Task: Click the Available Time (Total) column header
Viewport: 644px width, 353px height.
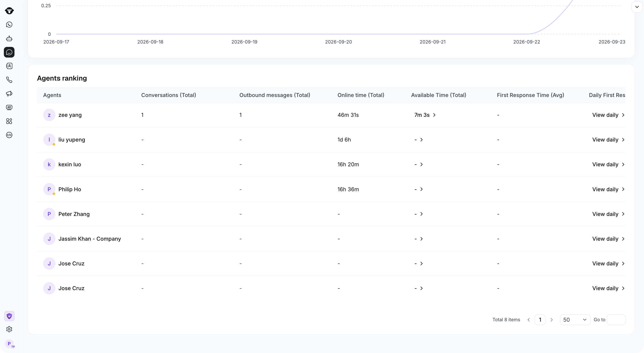Action: click(438, 95)
